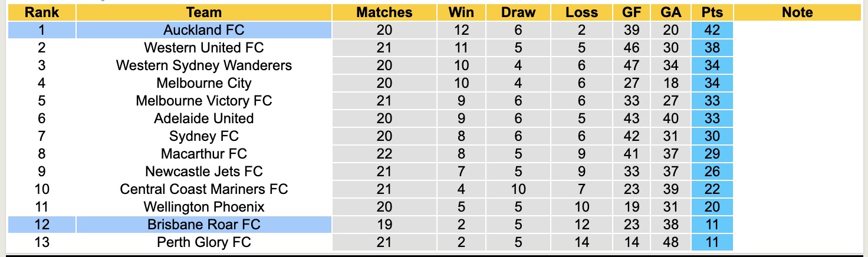Click rank 12 highlighted cell
This screenshot has width=868, height=257.
[x=42, y=225]
